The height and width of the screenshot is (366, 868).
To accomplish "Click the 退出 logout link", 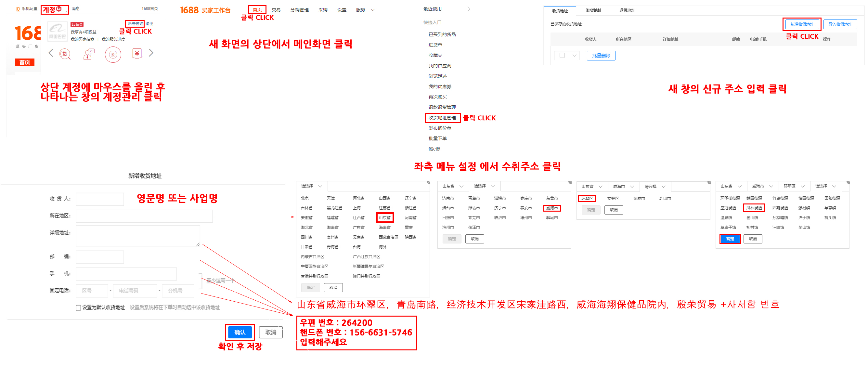I will 149,24.
